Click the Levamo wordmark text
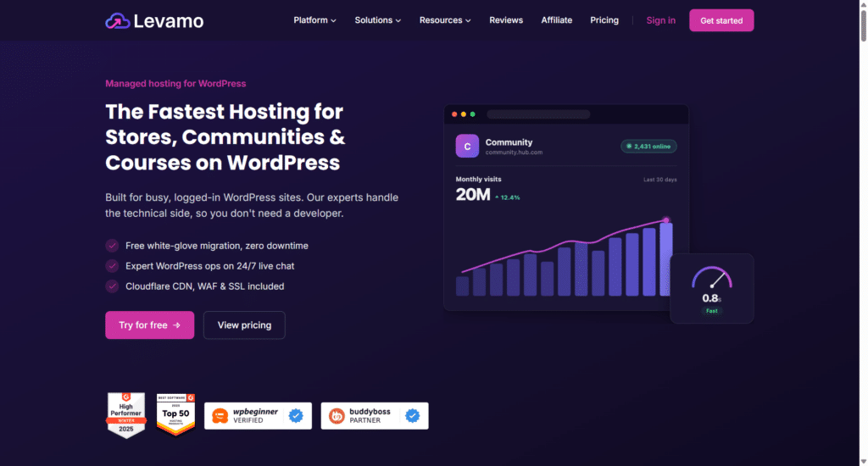This screenshot has width=868, height=466. [169, 21]
